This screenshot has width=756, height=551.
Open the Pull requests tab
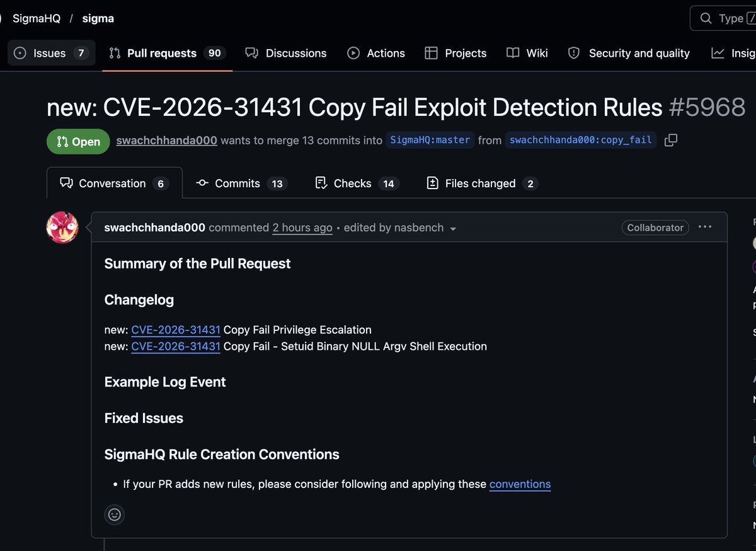click(x=167, y=53)
